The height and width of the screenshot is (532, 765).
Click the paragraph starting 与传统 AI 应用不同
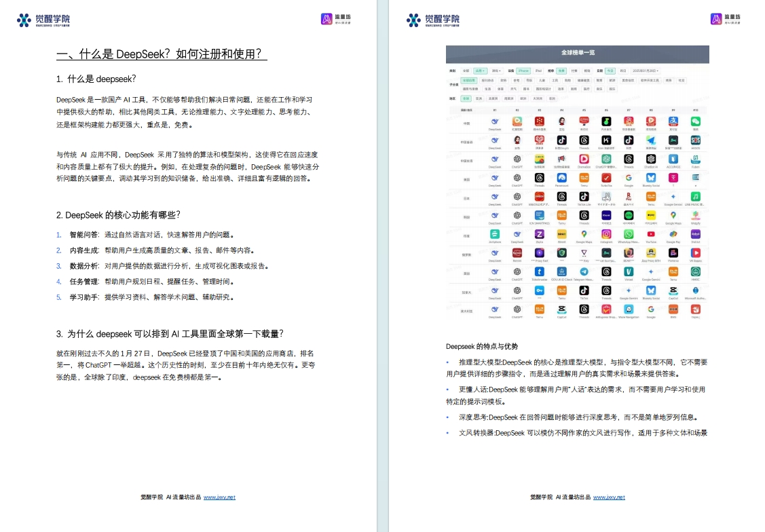(188, 167)
